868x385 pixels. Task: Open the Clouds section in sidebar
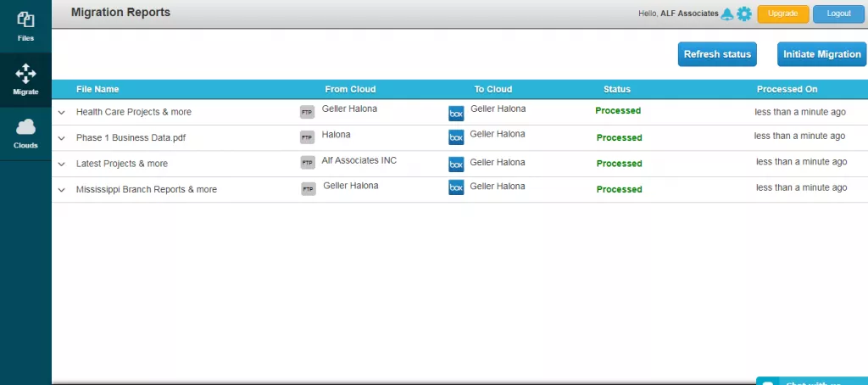coord(25,133)
